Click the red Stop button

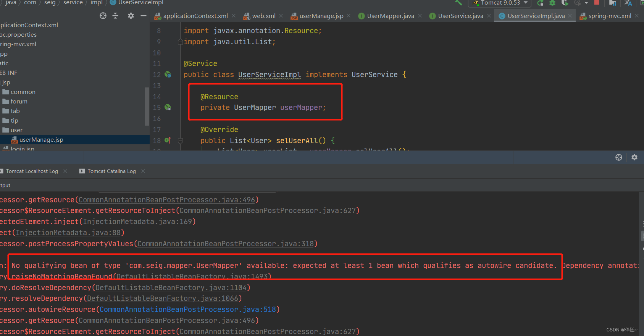[x=597, y=2]
